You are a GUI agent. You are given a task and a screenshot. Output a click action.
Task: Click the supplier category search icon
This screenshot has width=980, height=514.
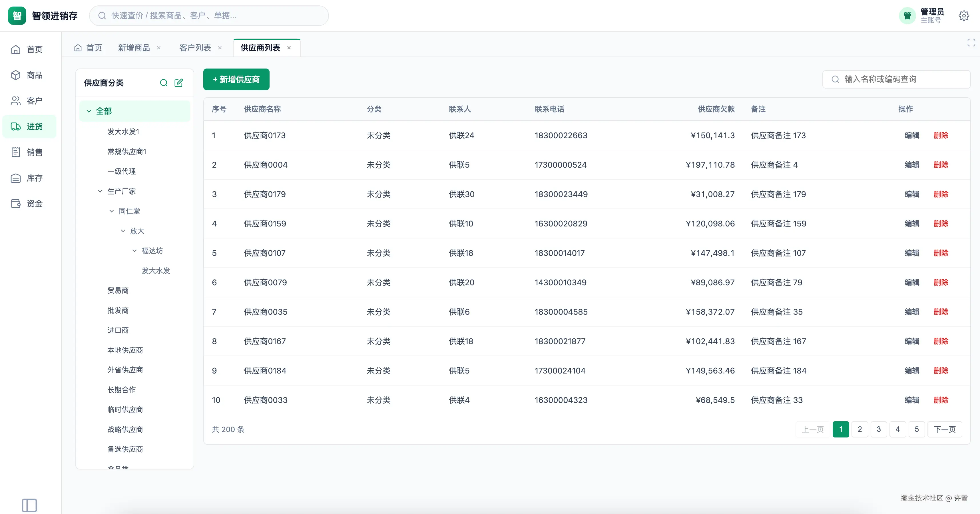pos(164,83)
